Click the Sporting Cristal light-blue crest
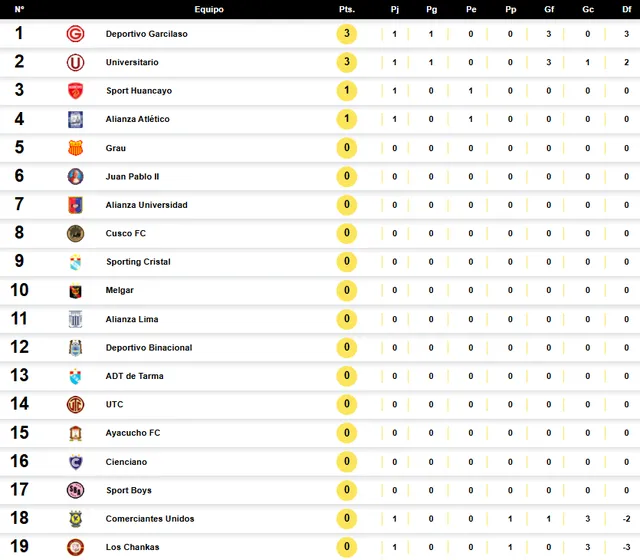The height and width of the screenshot is (560, 640). click(76, 262)
